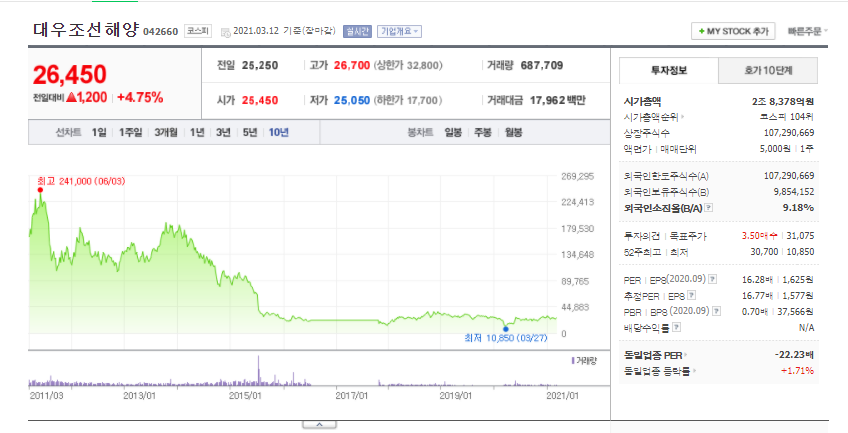Select the 3년 line chart period
Screen dimensions: 848x433
pyautogui.click(x=223, y=132)
